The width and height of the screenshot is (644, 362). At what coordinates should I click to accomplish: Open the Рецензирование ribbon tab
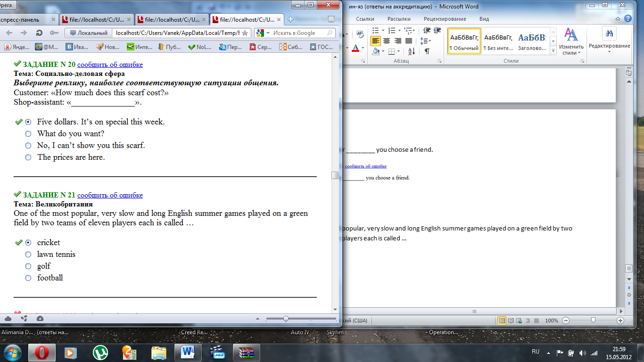[445, 19]
